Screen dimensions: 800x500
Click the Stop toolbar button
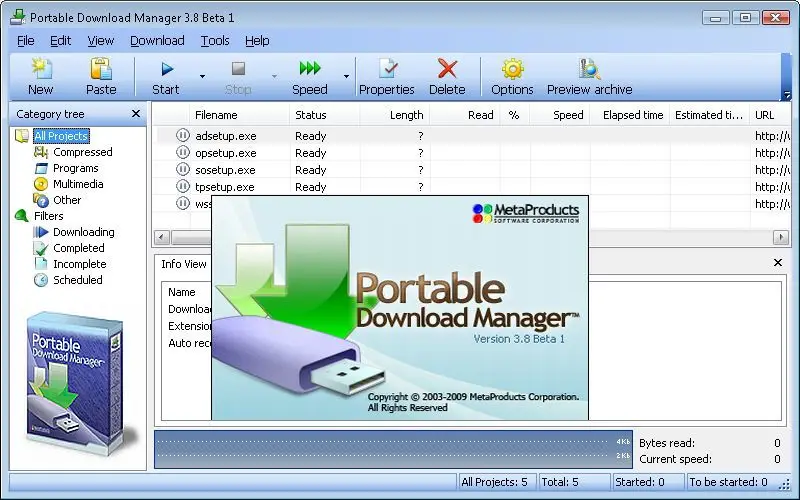[238, 77]
